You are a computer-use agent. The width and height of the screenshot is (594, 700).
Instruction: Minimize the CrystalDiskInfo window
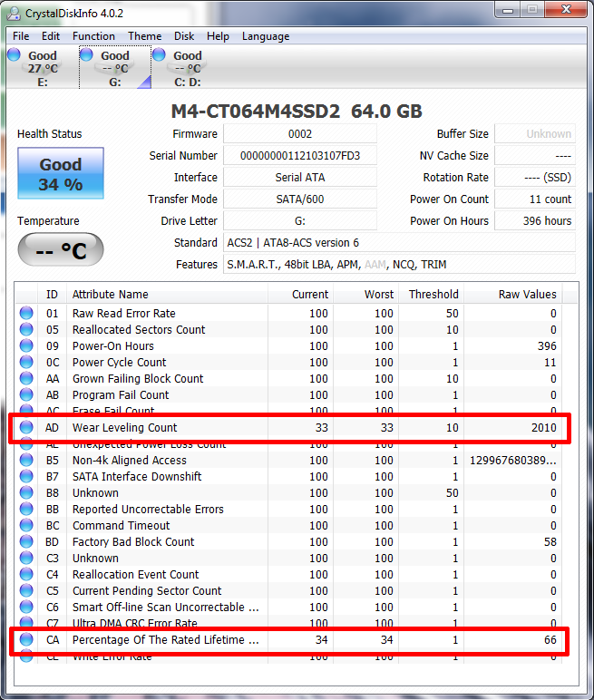tap(508, 10)
